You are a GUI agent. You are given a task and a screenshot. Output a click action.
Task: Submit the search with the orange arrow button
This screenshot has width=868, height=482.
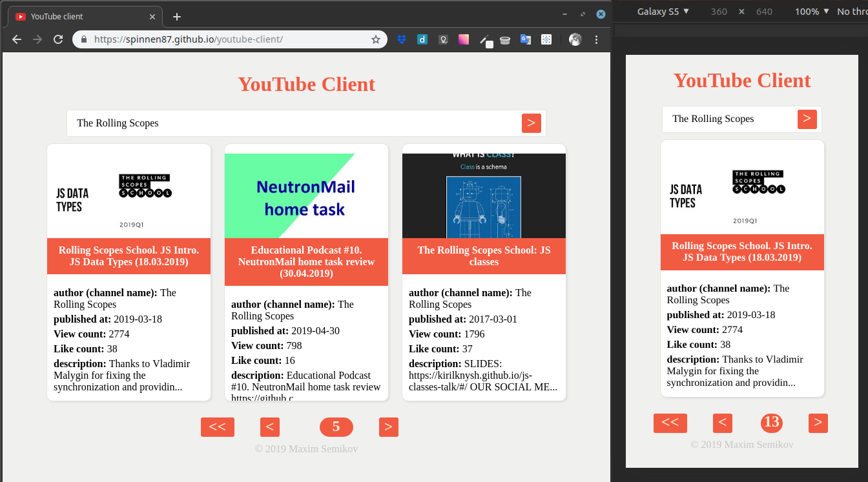[x=531, y=123]
